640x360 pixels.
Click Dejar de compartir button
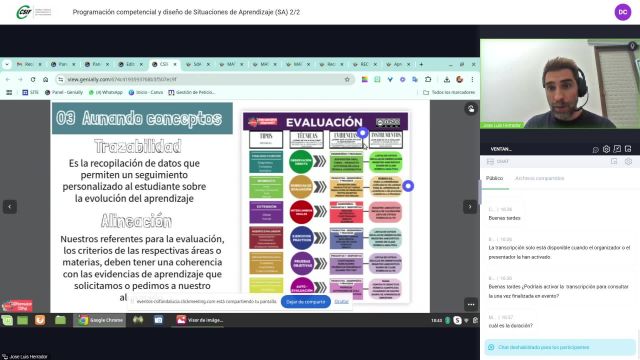tap(306, 302)
